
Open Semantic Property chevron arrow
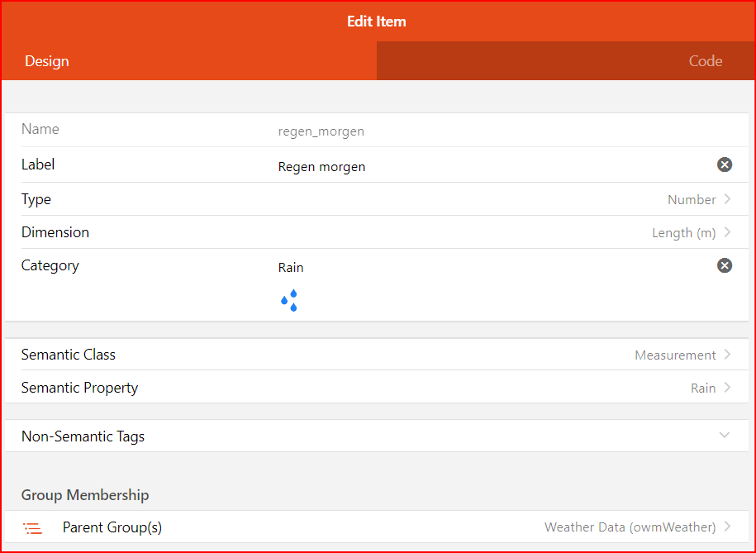pos(728,388)
